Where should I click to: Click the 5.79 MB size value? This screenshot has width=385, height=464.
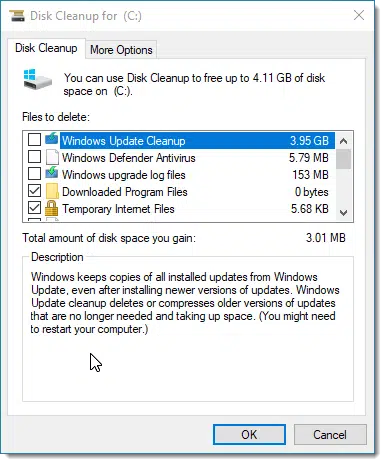coord(309,158)
